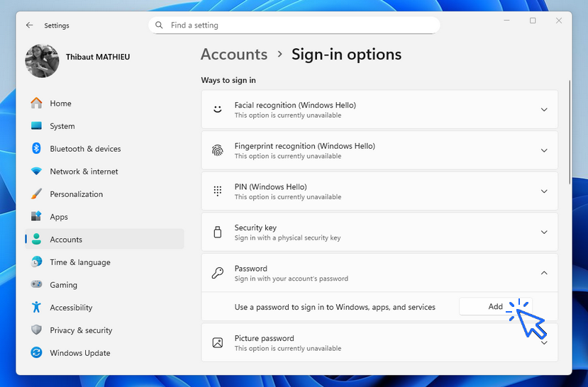Click the Gaming controller icon

point(36,284)
